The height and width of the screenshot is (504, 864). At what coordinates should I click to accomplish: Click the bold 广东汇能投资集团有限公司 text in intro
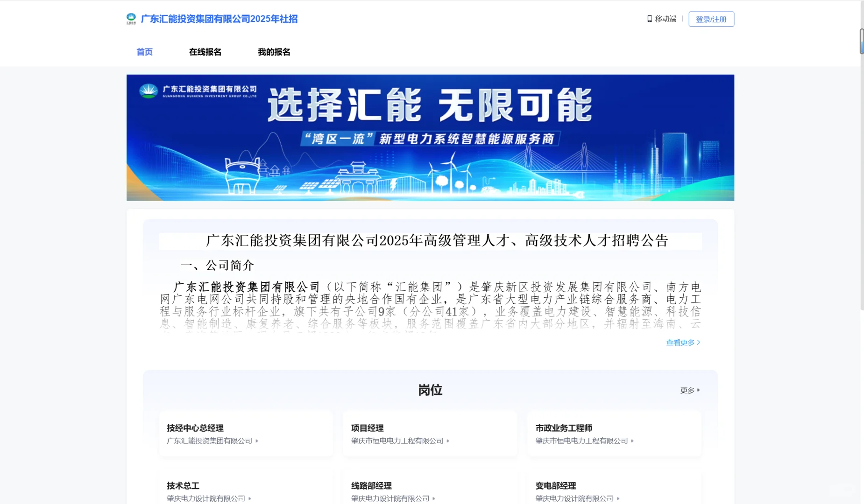(247, 287)
